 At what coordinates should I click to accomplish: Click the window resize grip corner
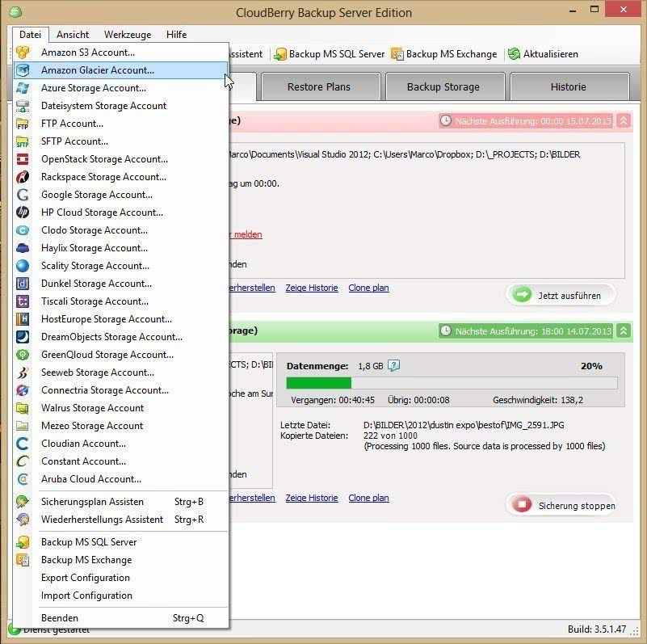point(636,631)
